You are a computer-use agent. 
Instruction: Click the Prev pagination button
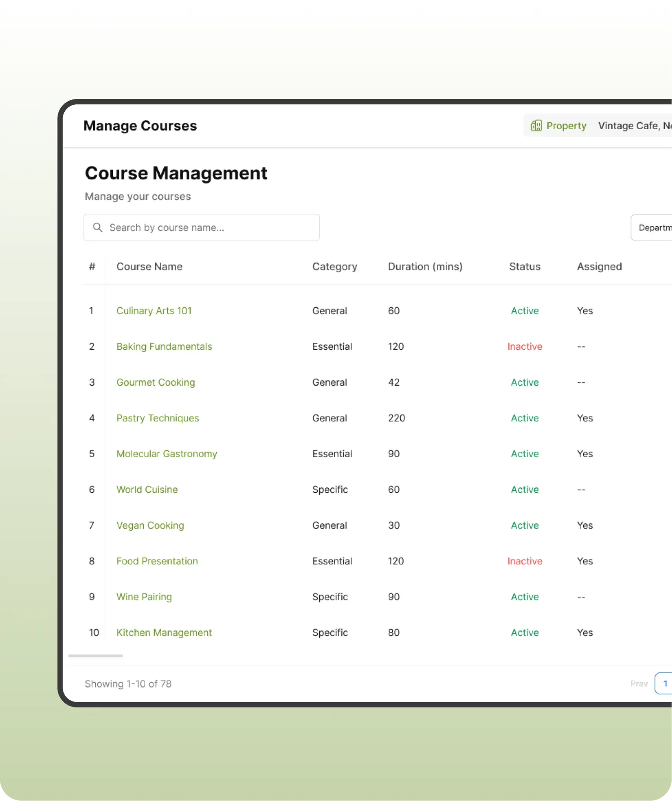click(639, 684)
